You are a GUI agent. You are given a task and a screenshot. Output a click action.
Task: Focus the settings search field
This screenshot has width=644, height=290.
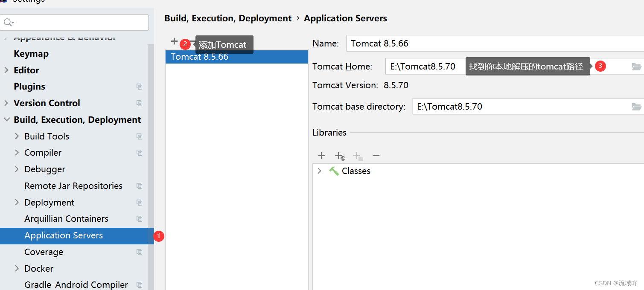click(75, 22)
